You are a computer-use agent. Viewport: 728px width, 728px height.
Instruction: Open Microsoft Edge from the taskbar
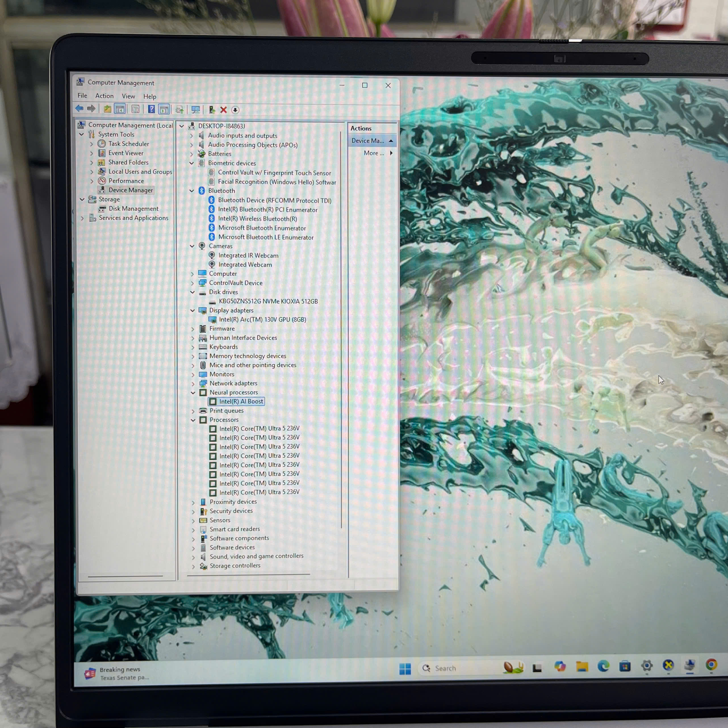(x=603, y=667)
